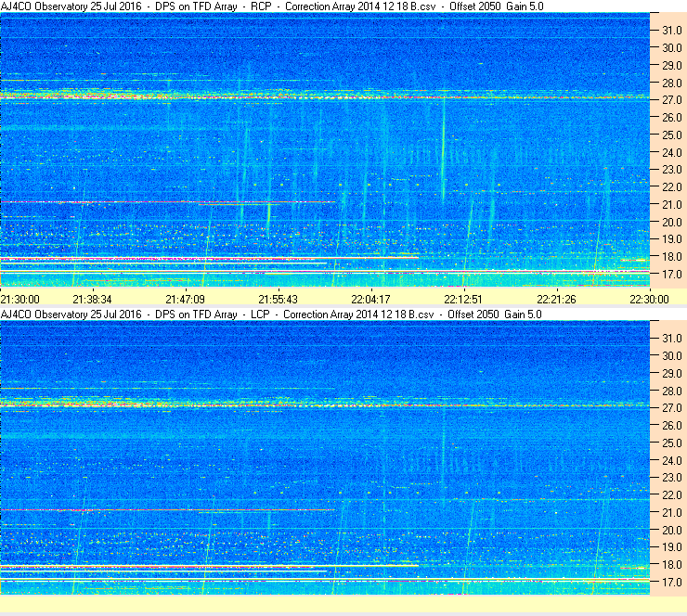687x616 pixels.
Task: Select the 22:21:26 time axis label
Action: coord(556,300)
